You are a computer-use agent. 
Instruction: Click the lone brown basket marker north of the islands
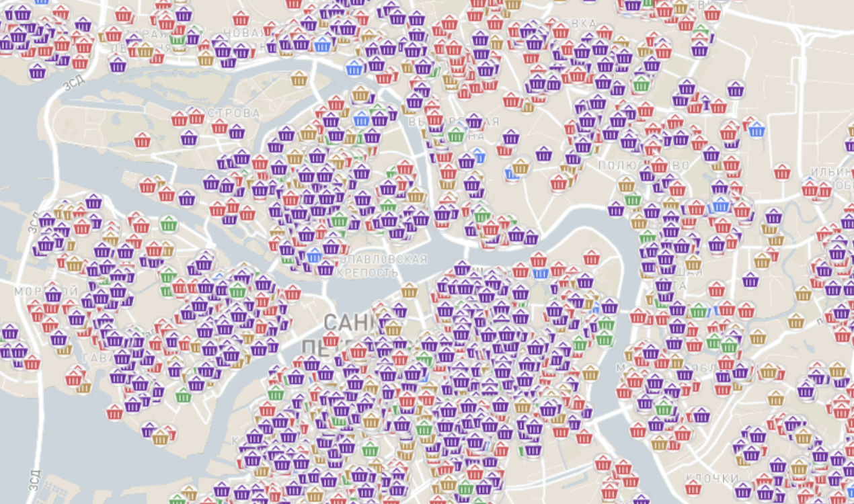(x=299, y=79)
